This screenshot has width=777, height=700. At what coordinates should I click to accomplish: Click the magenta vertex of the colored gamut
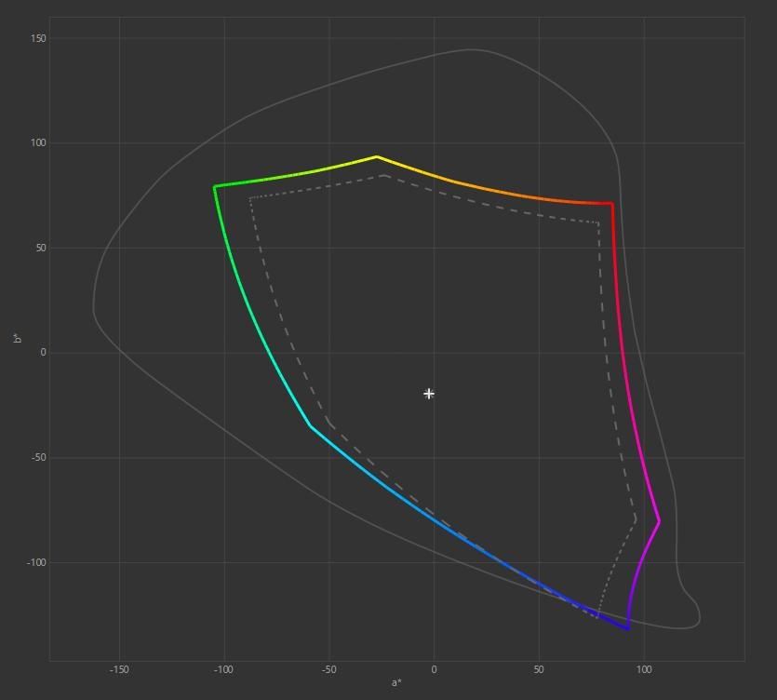[x=659, y=521]
